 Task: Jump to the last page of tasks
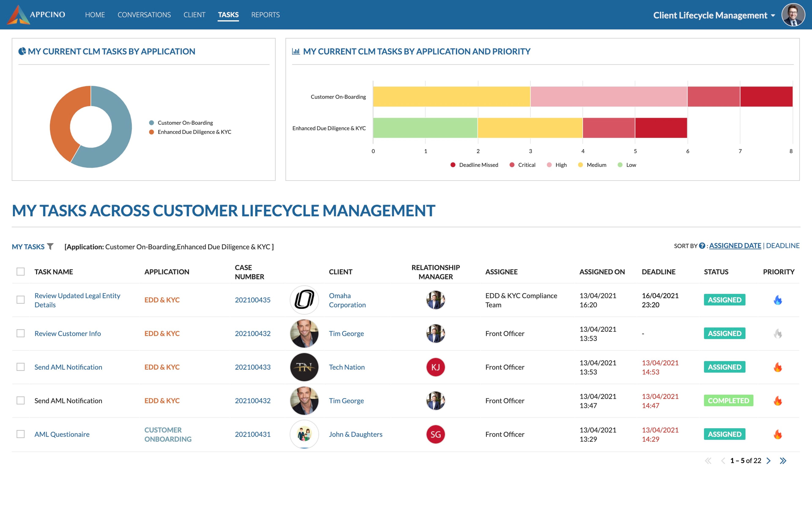tap(783, 460)
